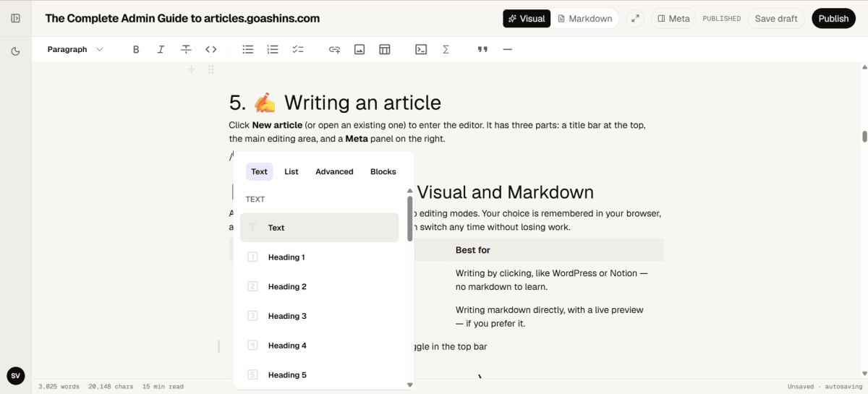Click the page scrollbar thumb
This screenshot has width=868, height=394.
pyautogui.click(x=864, y=136)
